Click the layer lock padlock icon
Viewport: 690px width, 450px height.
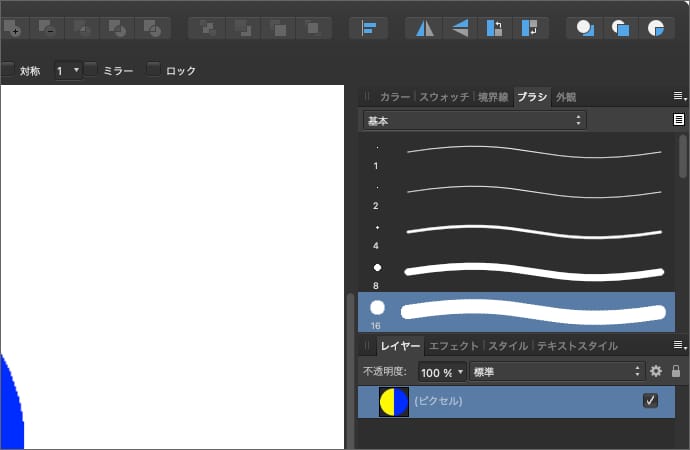[676, 371]
